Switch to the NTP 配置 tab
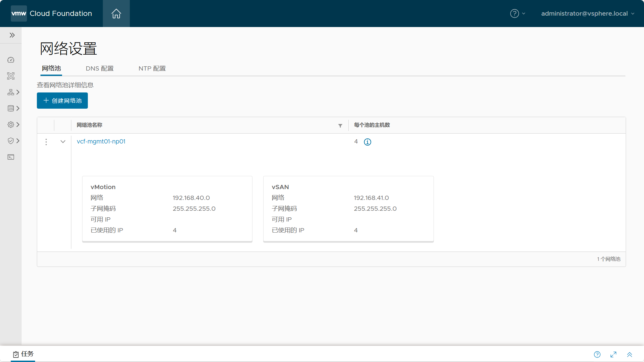Screen dimensions: 644x362 tap(152, 68)
